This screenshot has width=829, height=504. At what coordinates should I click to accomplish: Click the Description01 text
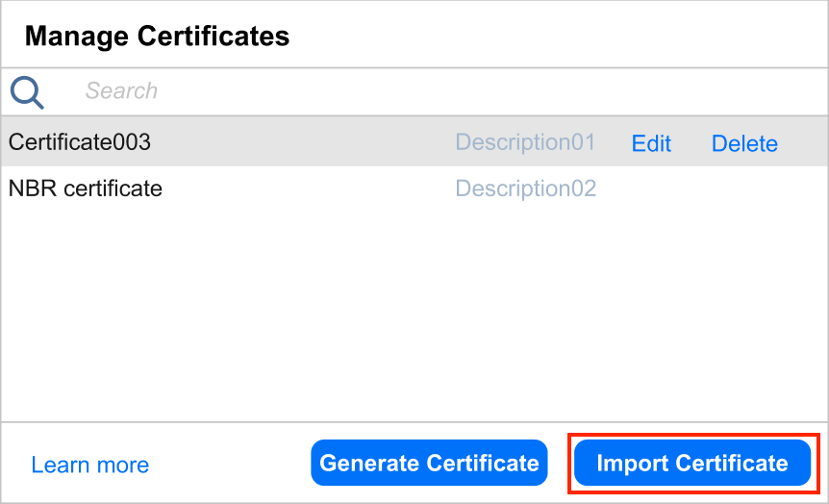pos(525,142)
